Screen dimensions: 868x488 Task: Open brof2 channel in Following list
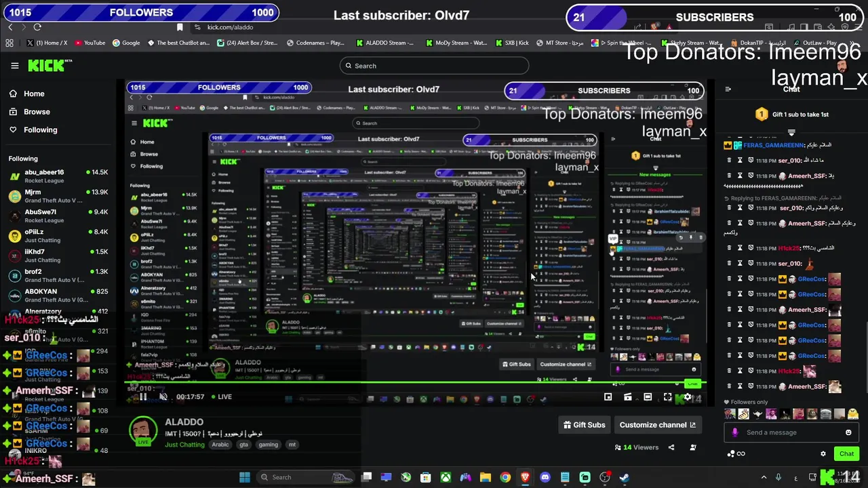[58, 275]
